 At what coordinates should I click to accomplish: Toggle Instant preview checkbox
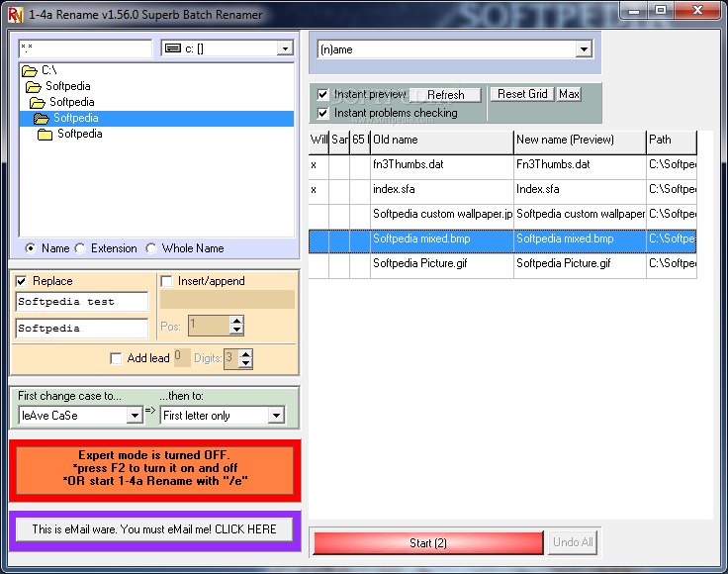(x=323, y=95)
